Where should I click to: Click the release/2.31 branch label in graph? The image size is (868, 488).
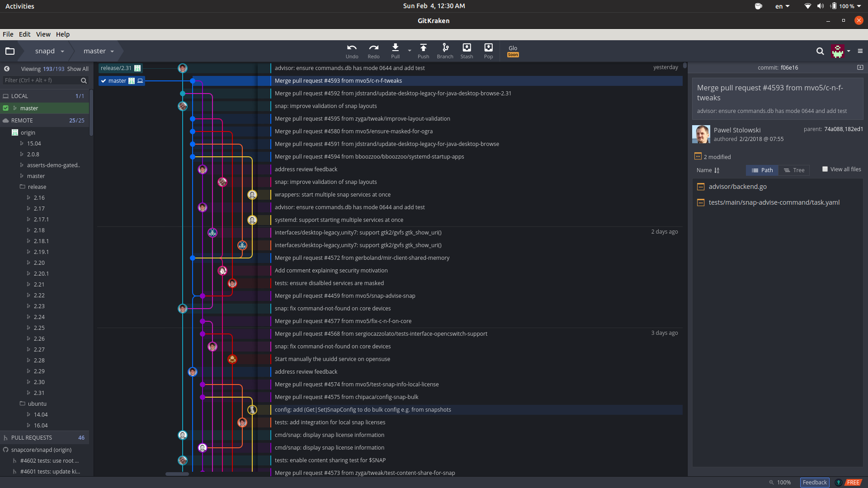click(120, 68)
